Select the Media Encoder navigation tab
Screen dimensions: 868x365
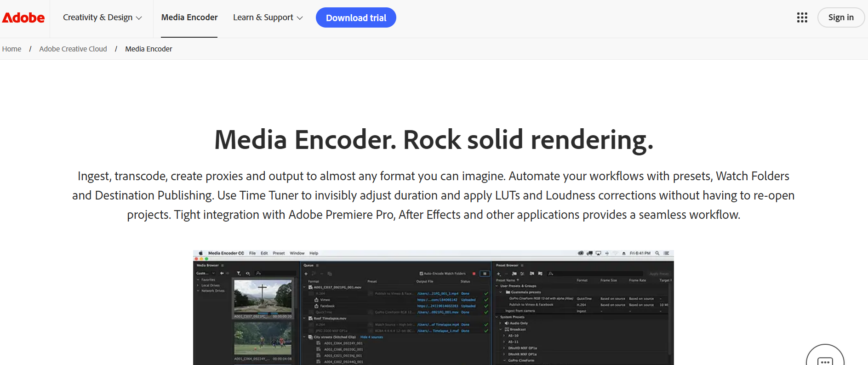(189, 17)
